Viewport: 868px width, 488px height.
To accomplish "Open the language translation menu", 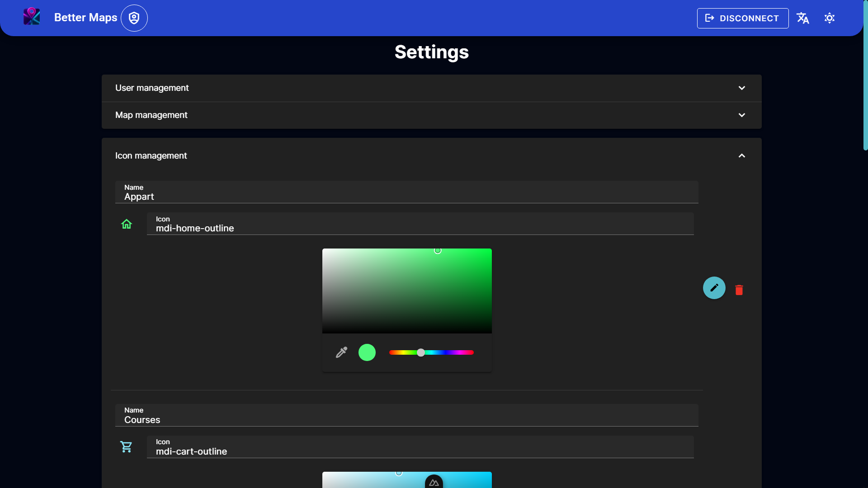I will [x=803, y=18].
